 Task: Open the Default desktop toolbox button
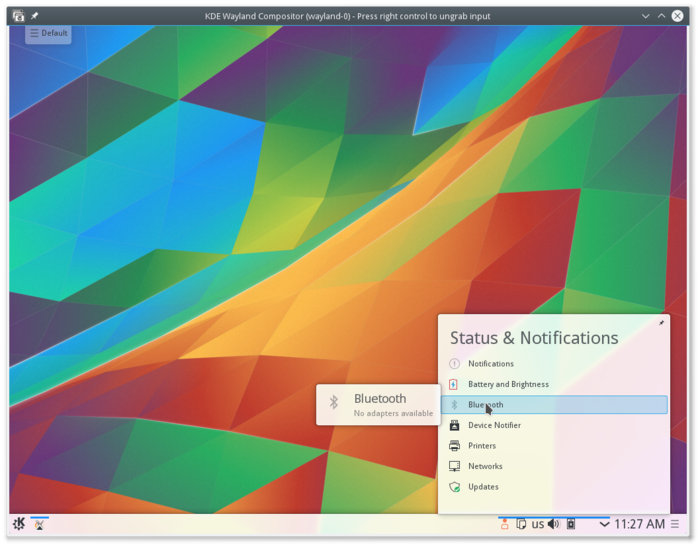coord(49,33)
